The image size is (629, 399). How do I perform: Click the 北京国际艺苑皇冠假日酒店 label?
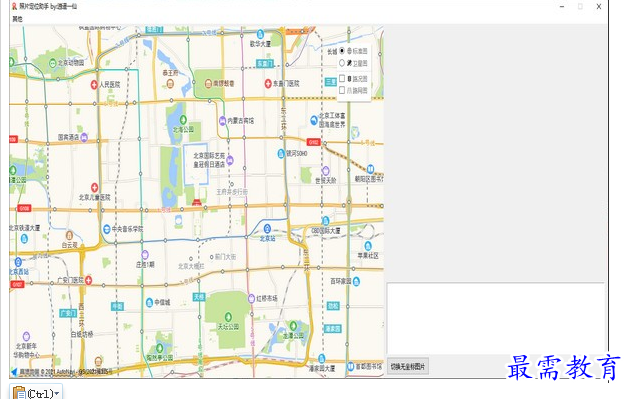coord(209,160)
